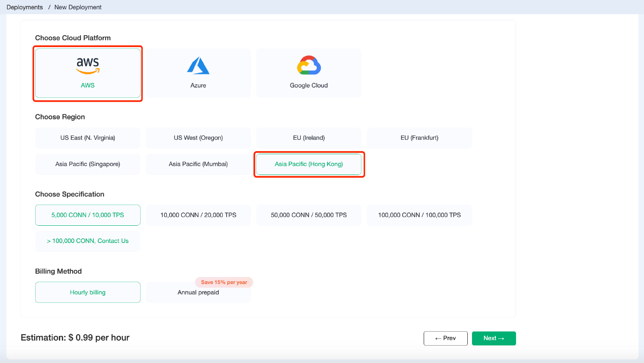Screen dimensions: 644x363
Task: Choose EU (Ireland) region
Action: point(309,138)
